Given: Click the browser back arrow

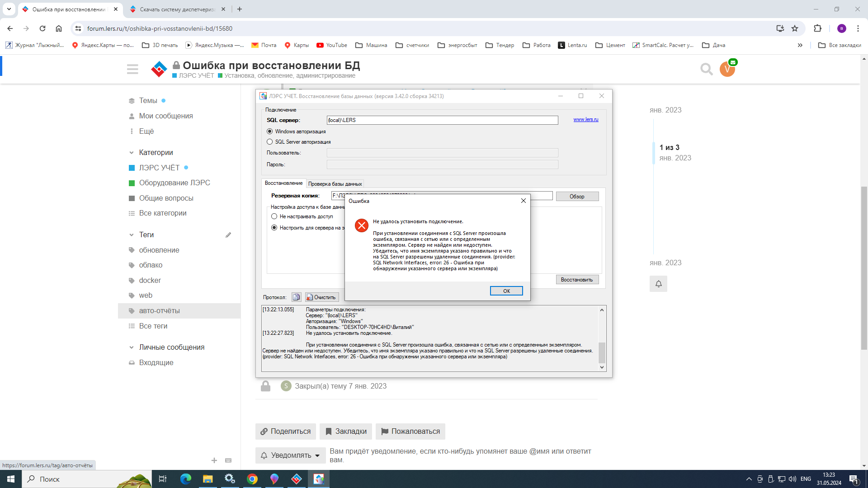Looking at the screenshot, I should pos(10,28).
